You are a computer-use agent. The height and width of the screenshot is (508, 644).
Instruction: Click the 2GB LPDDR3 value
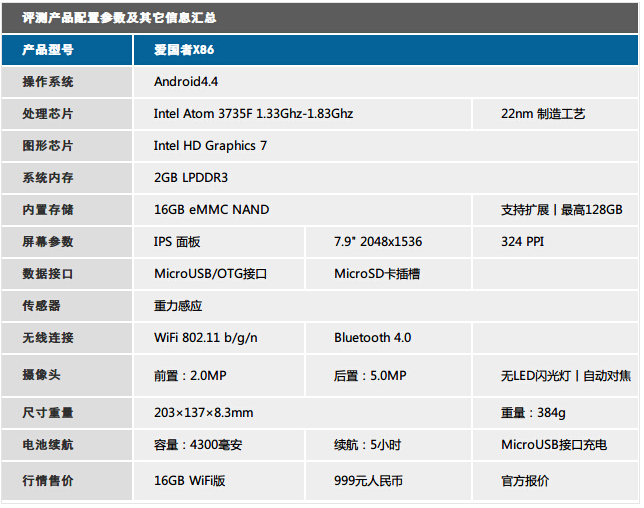click(191, 178)
